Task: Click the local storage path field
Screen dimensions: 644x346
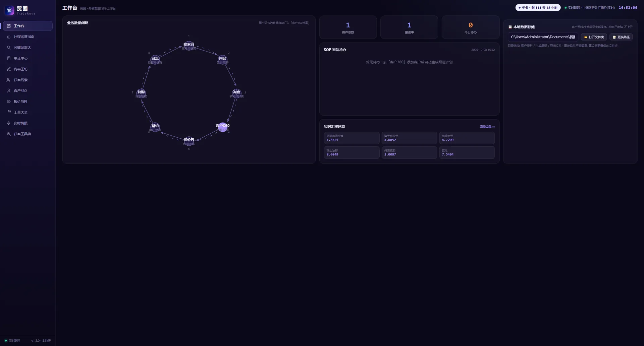Action: (x=543, y=37)
